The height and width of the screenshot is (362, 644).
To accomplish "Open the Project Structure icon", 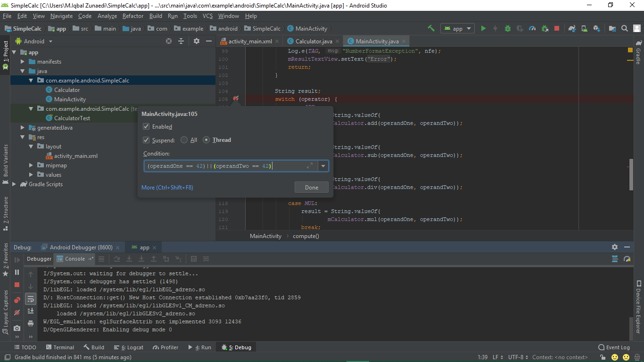I will 613,28.
